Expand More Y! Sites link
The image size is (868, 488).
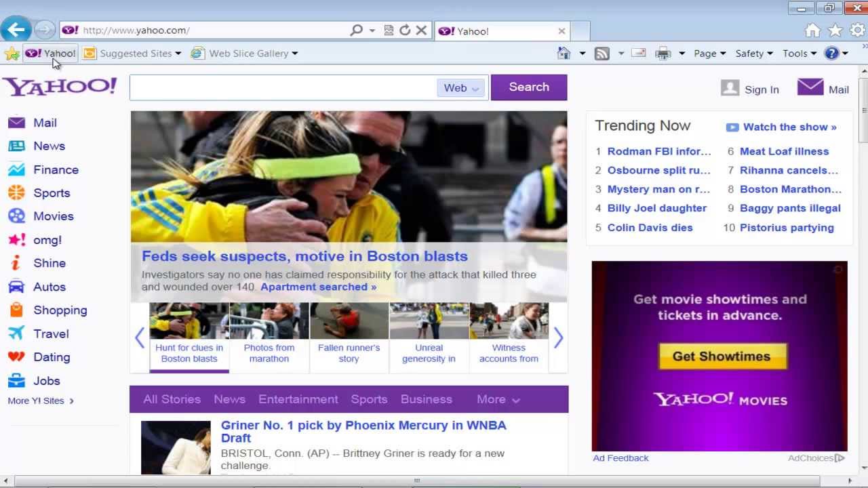click(41, 401)
